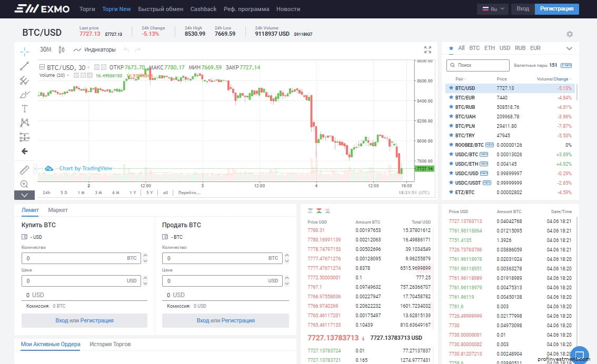The width and height of the screenshot is (597, 364).
Task: Select the pitchfork drawing tool
Action: [25, 80]
